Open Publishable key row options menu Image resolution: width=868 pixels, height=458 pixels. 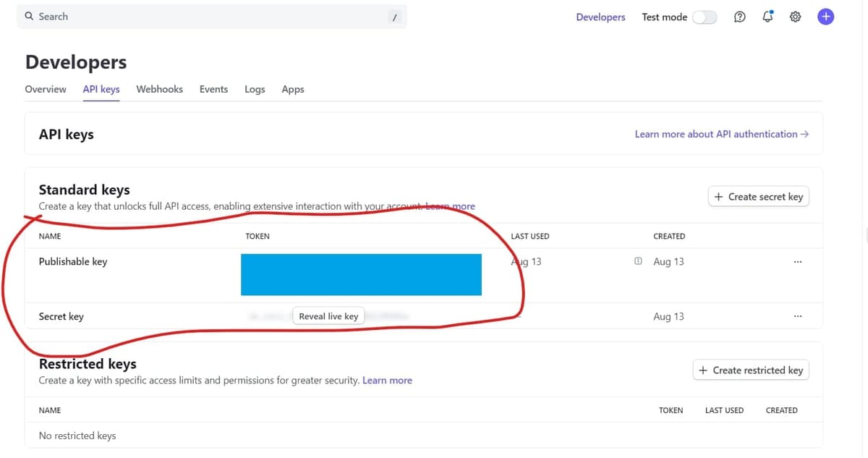click(x=797, y=262)
